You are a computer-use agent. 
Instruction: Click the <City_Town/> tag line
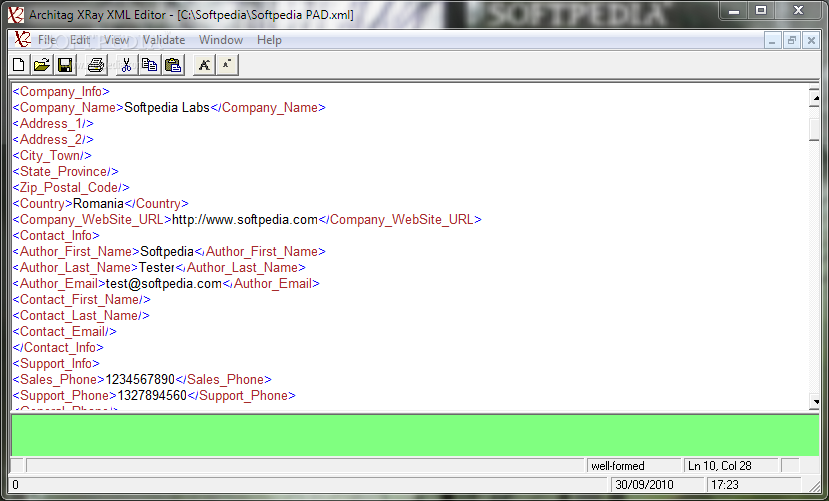(52, 155)
